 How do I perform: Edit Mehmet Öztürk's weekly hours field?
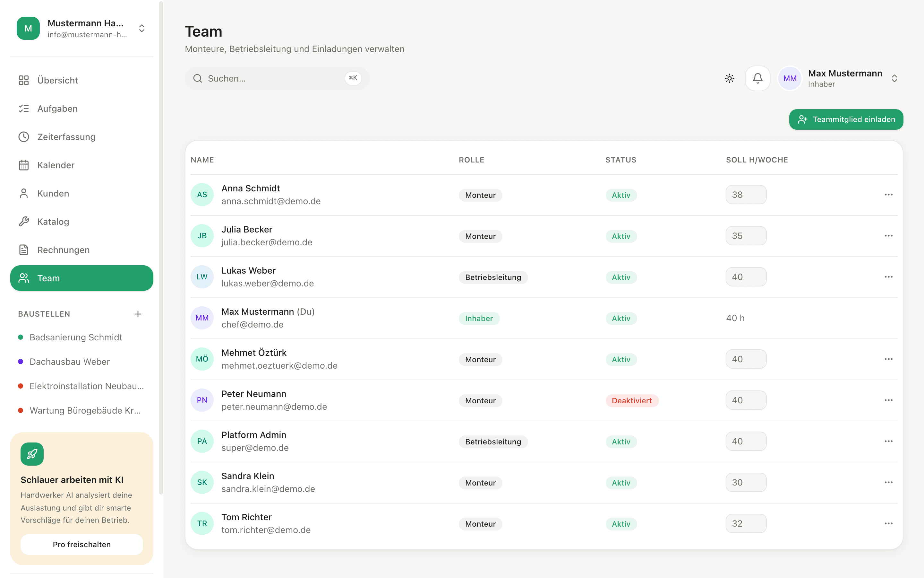746,359
